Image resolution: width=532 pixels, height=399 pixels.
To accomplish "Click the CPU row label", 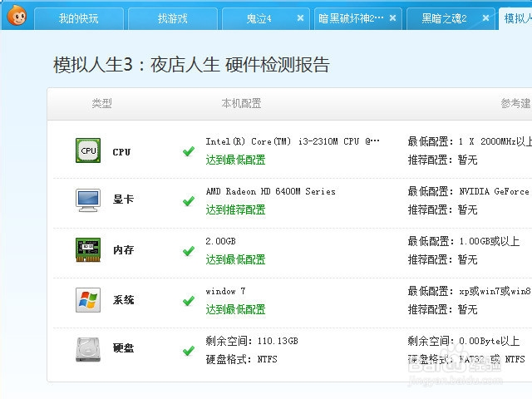I will [121, 152].
